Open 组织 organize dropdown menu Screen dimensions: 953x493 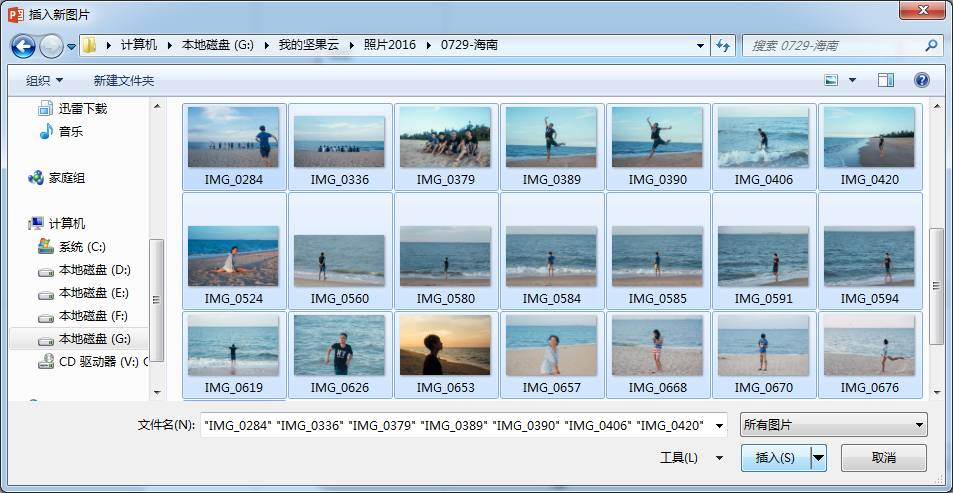(44, 80)
